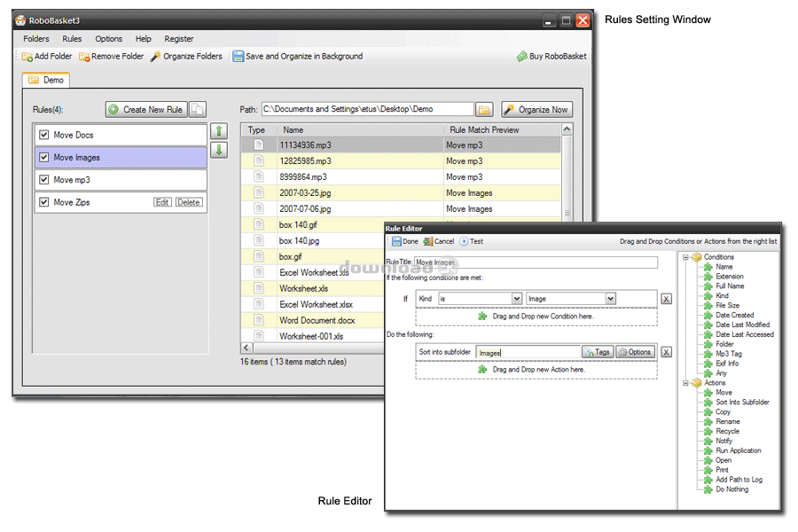Click the X to remove the Kind condition

point(666,299)
